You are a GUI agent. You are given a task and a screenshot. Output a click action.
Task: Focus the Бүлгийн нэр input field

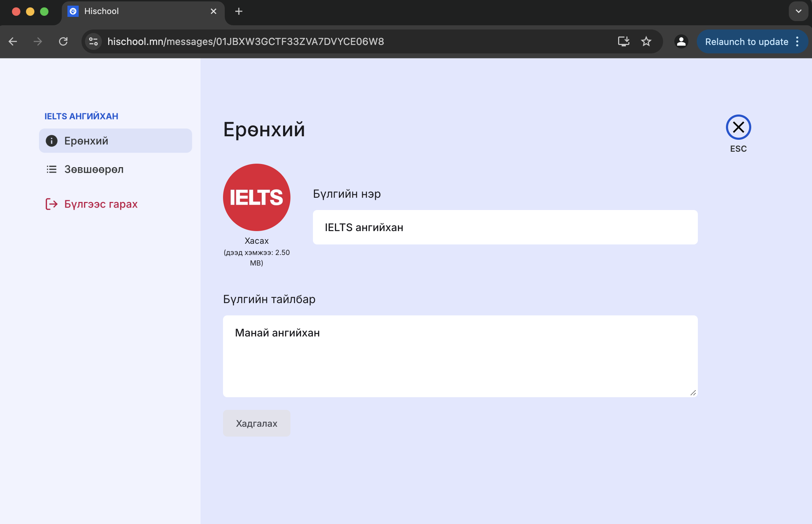click(505, 227)
